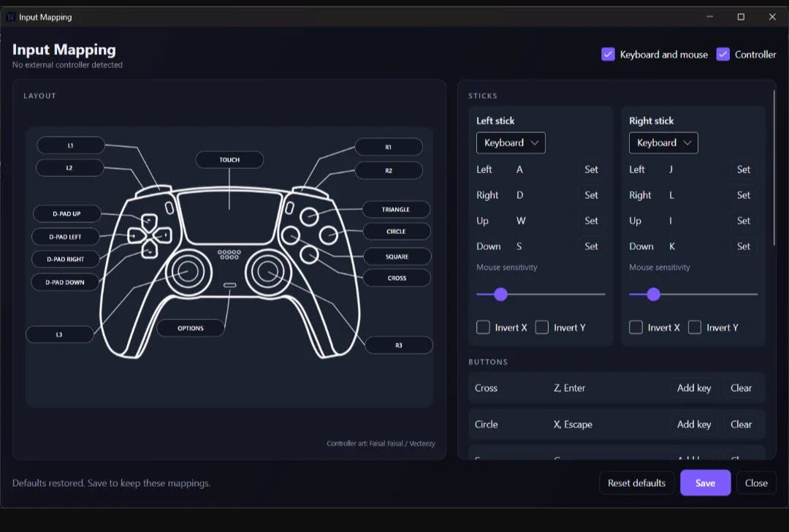Set the Right stick Up key
The image size is (789, 532).
coord(744,221)
